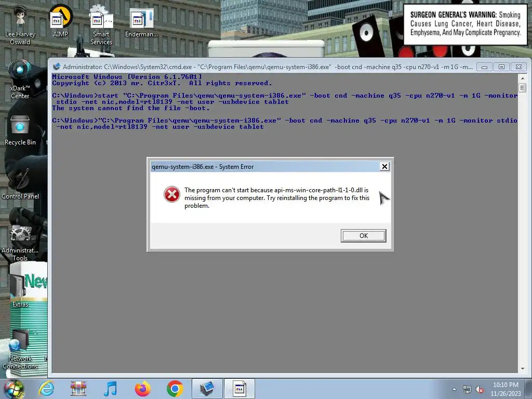Launch Internet Explorer from taskbar
This screenshot has width=532, height=399.
(46, 389)
